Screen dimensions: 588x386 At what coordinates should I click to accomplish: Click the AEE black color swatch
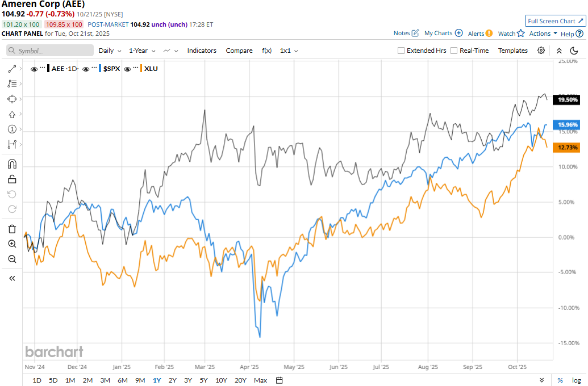48,69
